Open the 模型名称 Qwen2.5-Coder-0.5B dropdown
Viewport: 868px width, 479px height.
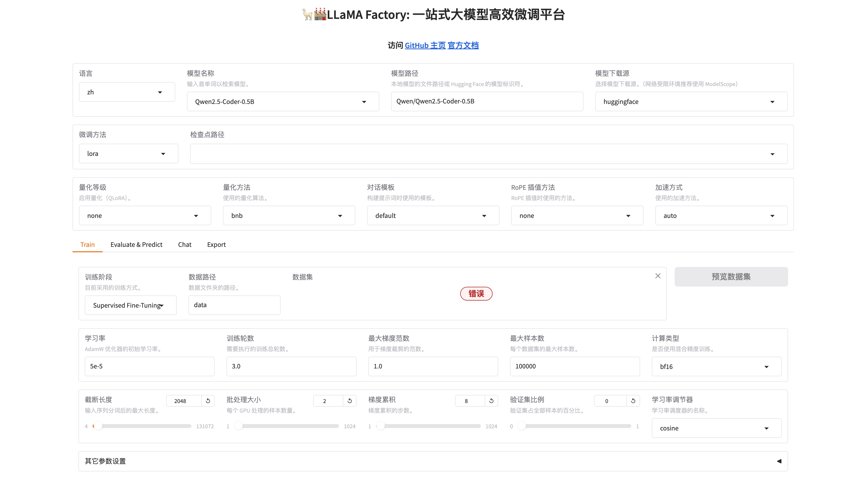tap(282, 102)
